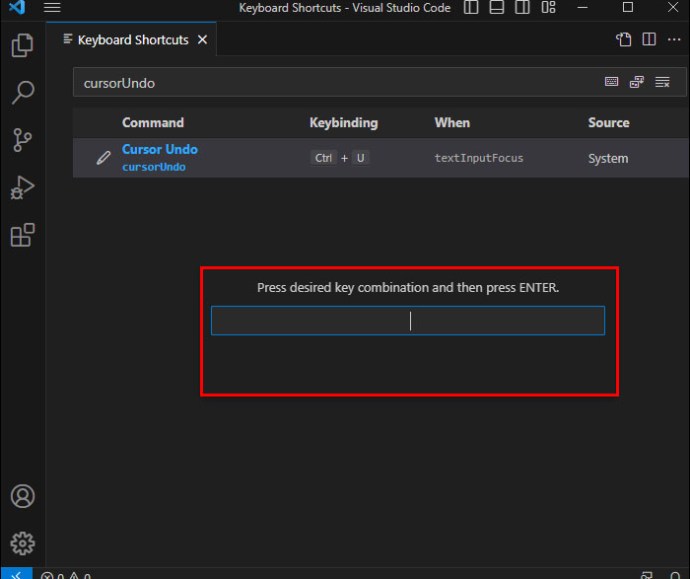690x579 pixels.
Task: Clear keybindings search input icon
Action: pyautogui.click(x=662, y=82)
